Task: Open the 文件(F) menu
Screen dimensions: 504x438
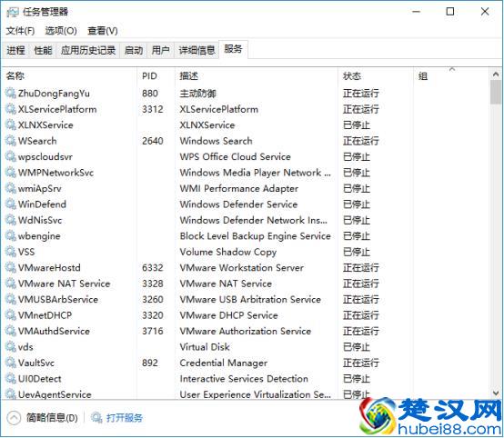Action: click(x=20, y=31)
